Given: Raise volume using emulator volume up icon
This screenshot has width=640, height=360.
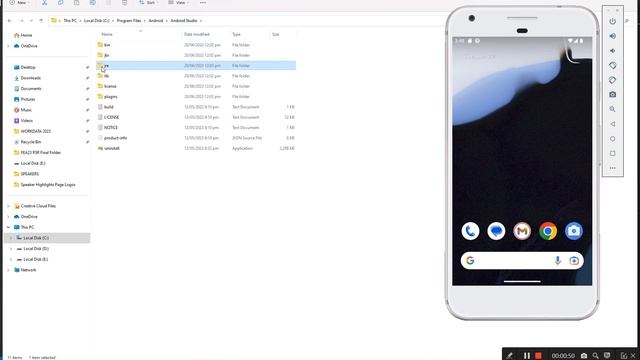Looking at the screenshot, I should (613, 36).
